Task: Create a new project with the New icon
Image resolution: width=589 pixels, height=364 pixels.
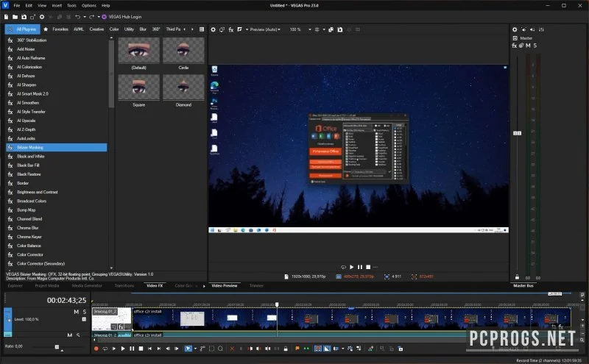Action: [x=6, y=17]
